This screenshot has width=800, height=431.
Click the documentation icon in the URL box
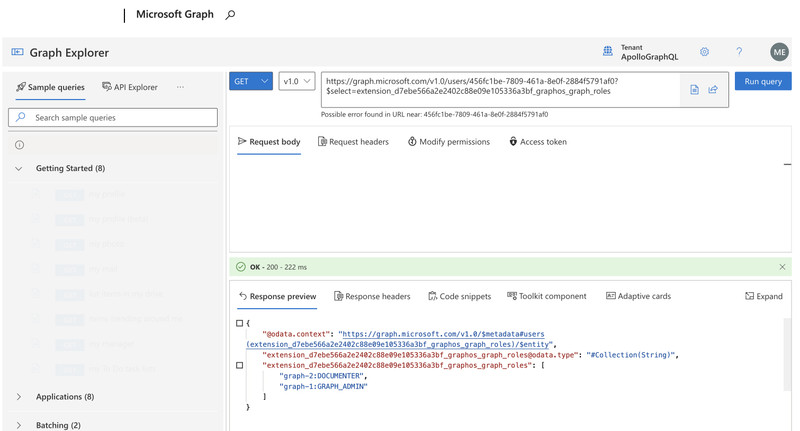point(694,90)
